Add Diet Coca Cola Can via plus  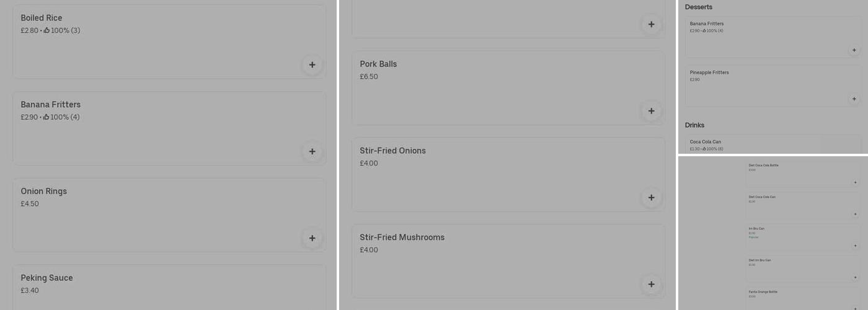point(856,214)
